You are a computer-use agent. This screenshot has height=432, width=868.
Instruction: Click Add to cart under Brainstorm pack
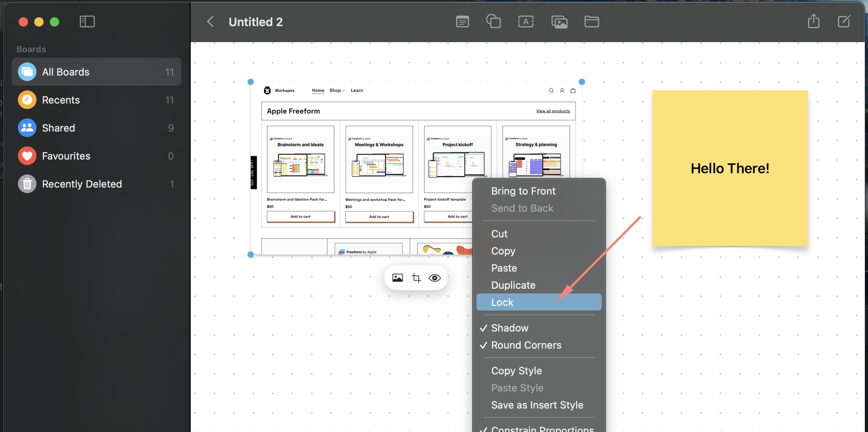click(x=301, y=216)
